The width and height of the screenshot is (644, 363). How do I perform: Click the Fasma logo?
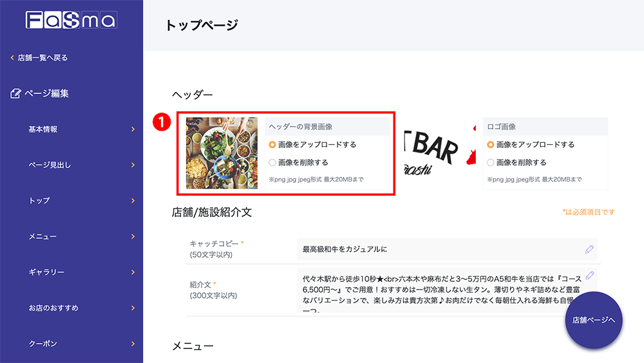point(71,20)
